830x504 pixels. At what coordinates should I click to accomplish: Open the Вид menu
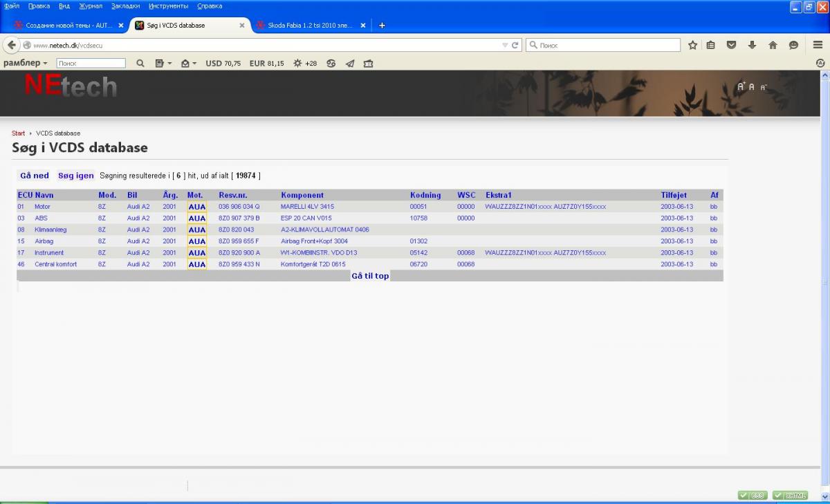[64, 6]
